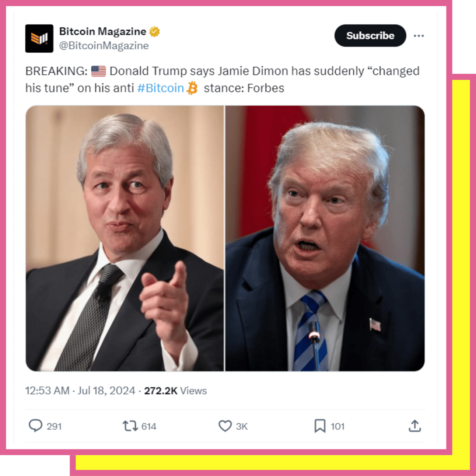This screenshot has width=476, height=476.
Task: Open the left photo of gray-haired man pointing
Action: tap(125, 238)
